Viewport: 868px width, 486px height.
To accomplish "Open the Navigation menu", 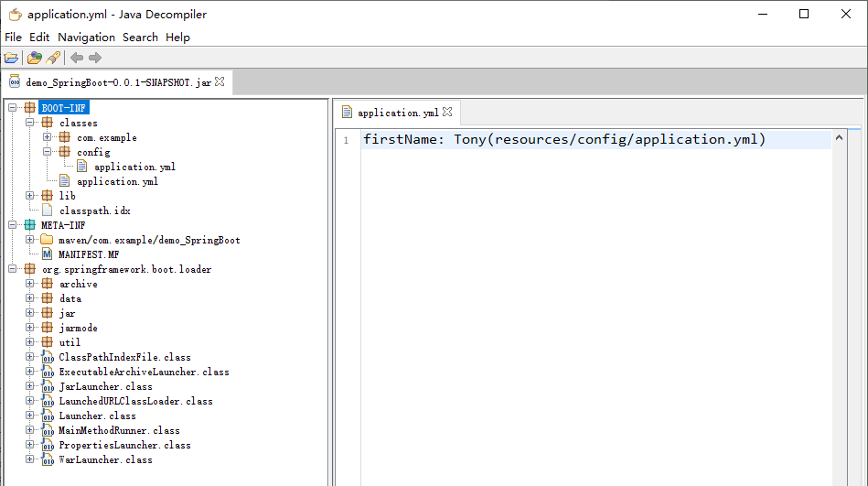I will [86, 38].
